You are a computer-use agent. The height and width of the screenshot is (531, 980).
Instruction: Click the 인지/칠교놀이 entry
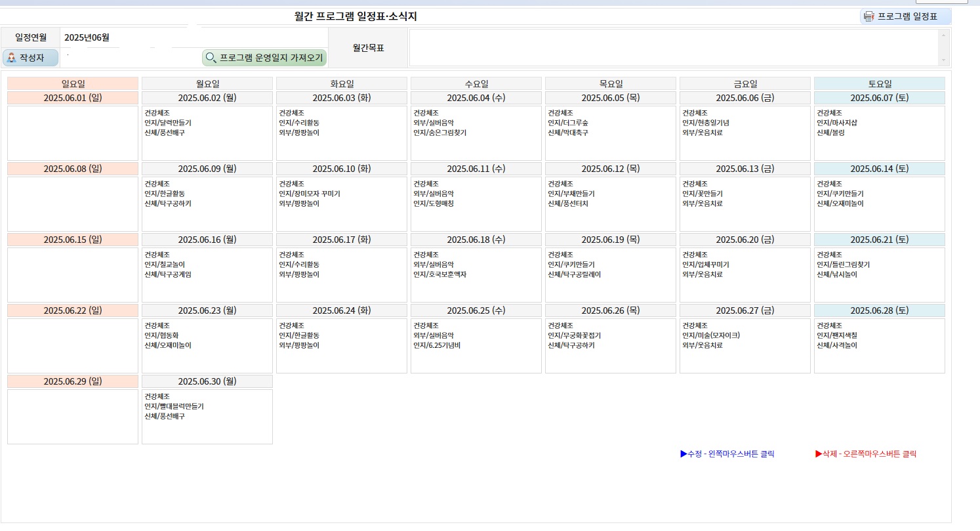pyautogui.click(x=165, y=265)
